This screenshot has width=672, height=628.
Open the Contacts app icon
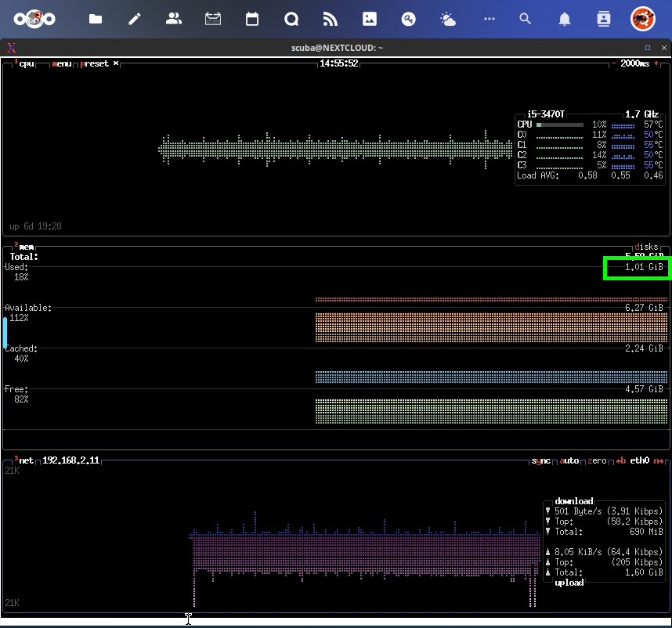coord(174,20)
